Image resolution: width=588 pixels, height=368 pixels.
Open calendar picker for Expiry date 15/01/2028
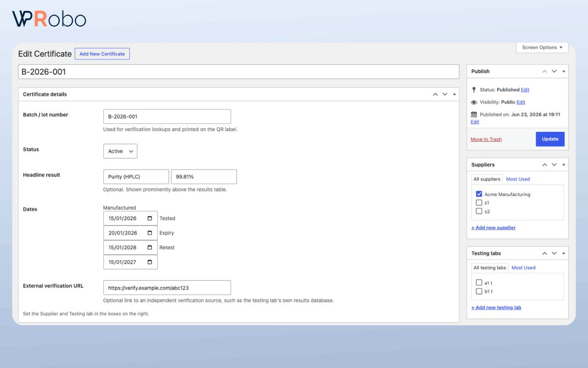[x=150, y=247]
